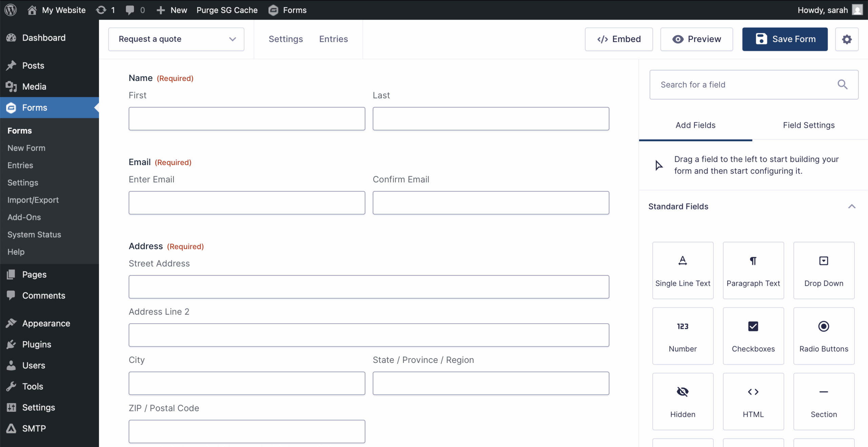
Task: Click the Search for a field box
Action: pyautogui.click(x=746, y=85)
